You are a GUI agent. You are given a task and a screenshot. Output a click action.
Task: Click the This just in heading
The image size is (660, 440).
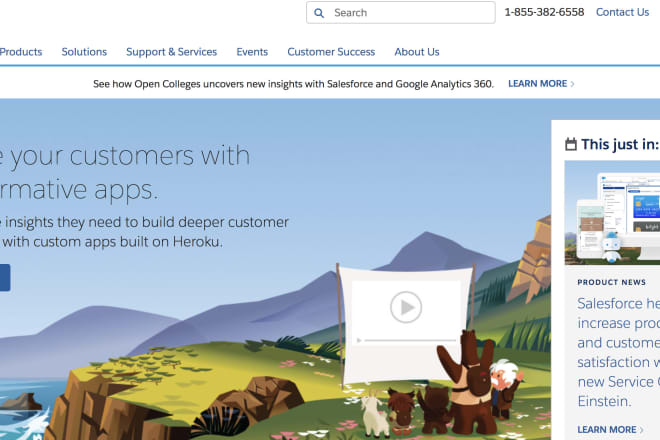620,144
